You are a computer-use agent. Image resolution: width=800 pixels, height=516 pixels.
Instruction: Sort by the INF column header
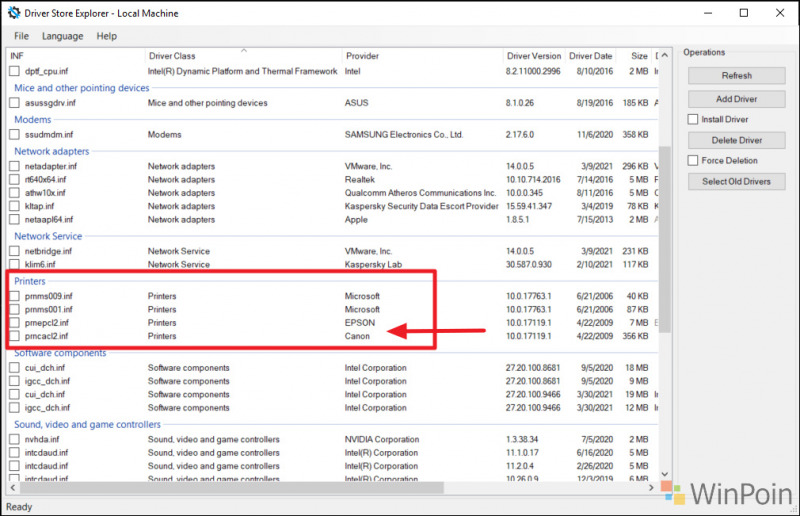77,56
